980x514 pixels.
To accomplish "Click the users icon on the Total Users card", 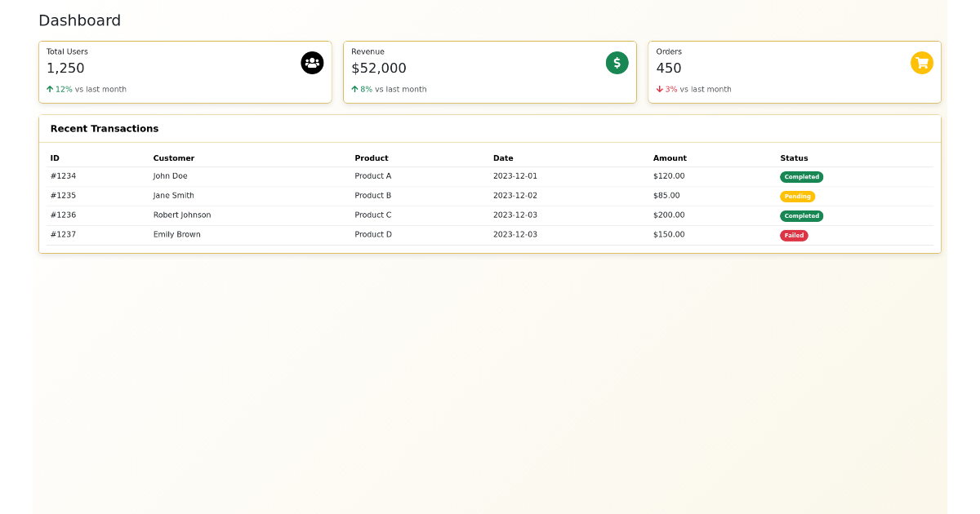I will point(313,63).
